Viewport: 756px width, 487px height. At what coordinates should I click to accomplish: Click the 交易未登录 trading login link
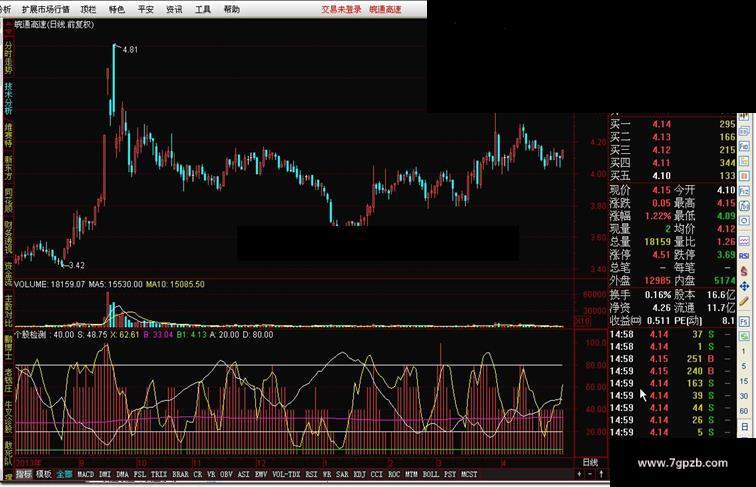[x=341, y=9]
